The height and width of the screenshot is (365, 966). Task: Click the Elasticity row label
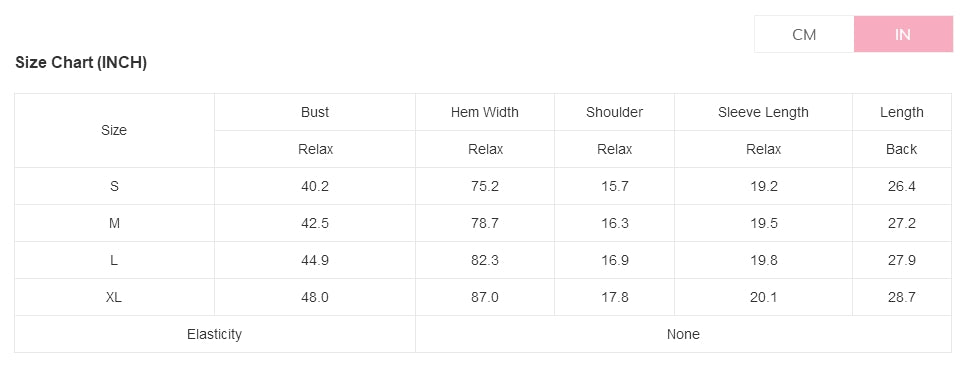[214, 334]
